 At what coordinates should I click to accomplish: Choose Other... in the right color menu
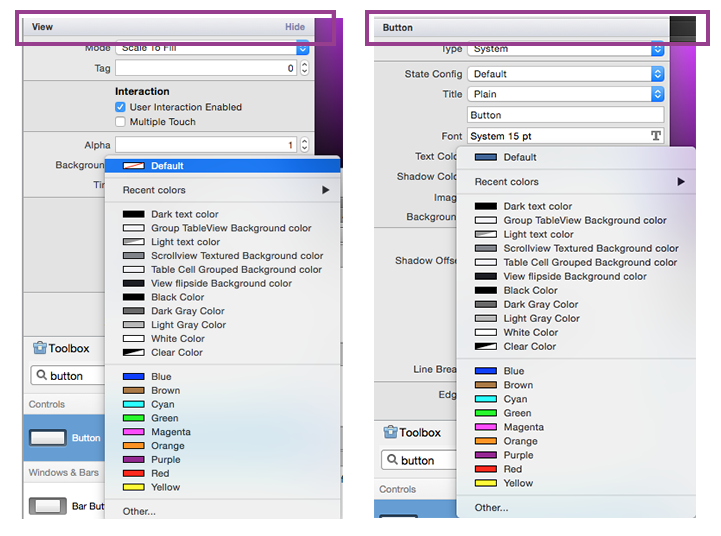click(491, 507)
